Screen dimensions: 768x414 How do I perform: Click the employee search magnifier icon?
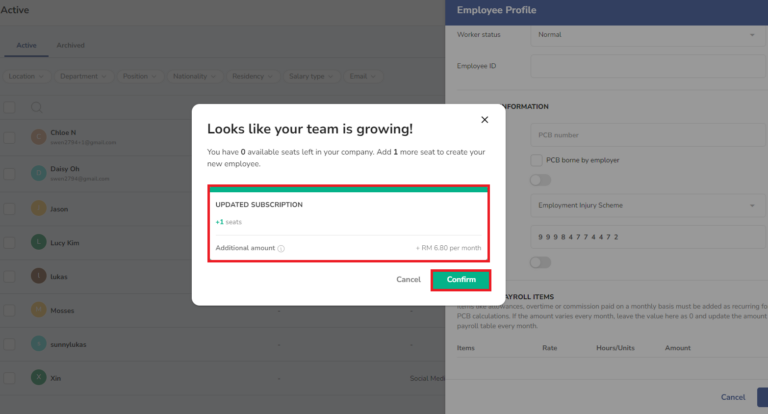[x=36, y=107]
